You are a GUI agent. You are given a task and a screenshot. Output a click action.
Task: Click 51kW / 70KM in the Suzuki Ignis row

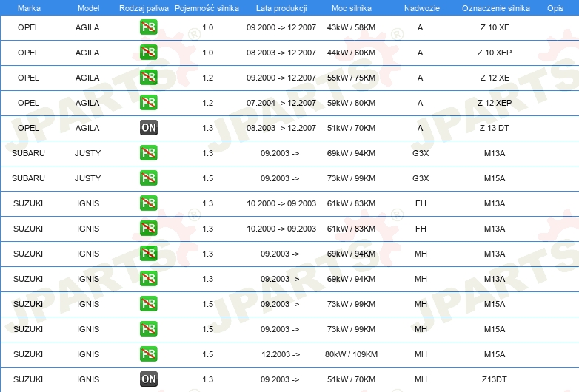point(351,379)
